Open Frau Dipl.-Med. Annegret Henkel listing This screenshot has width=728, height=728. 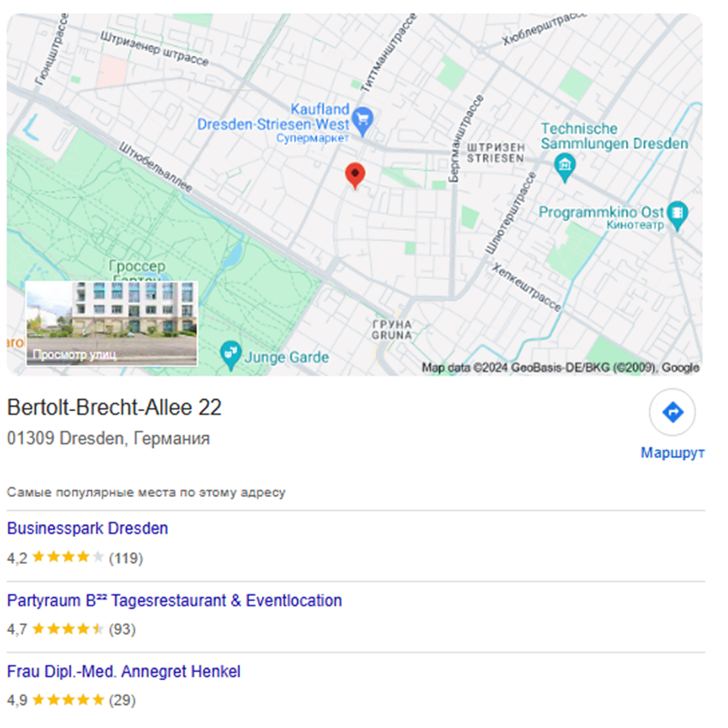pyautogui.click(x=123, y=671)
